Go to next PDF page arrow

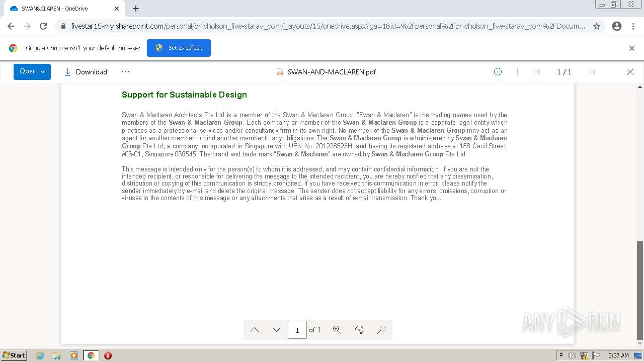[276, 330]
